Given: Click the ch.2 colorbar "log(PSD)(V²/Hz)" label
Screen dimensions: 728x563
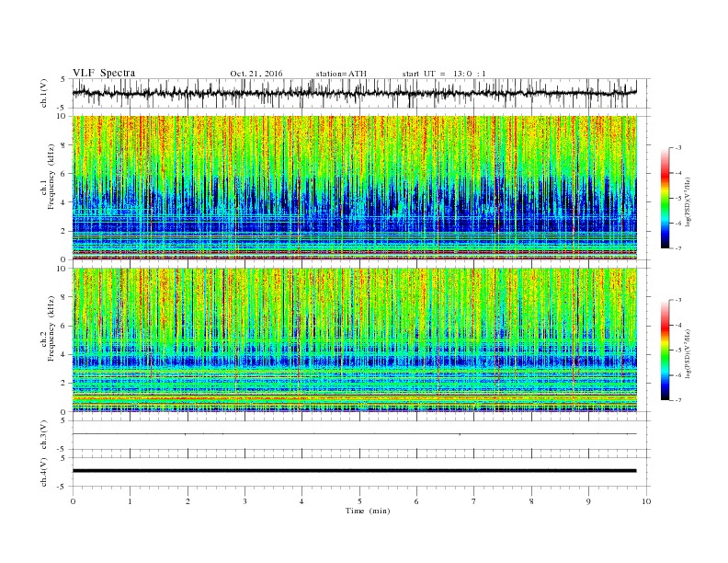Looking at the screenshot, I should (689, 353).
